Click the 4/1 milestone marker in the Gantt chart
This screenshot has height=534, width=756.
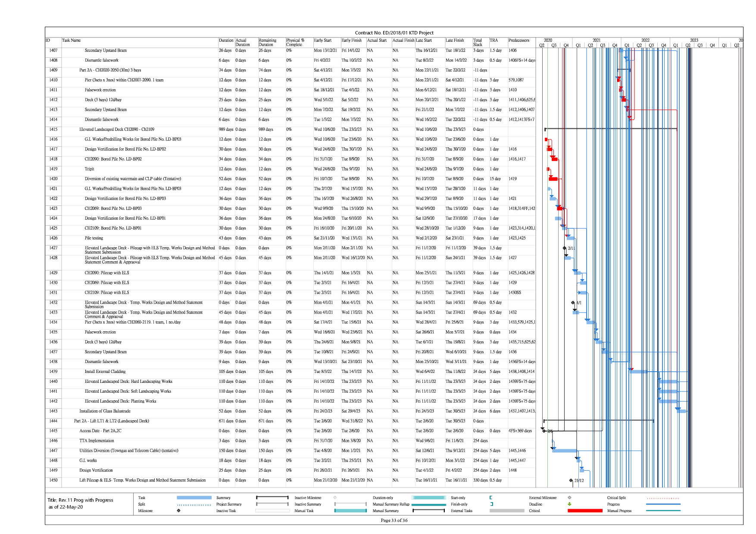tap(573, 303)
